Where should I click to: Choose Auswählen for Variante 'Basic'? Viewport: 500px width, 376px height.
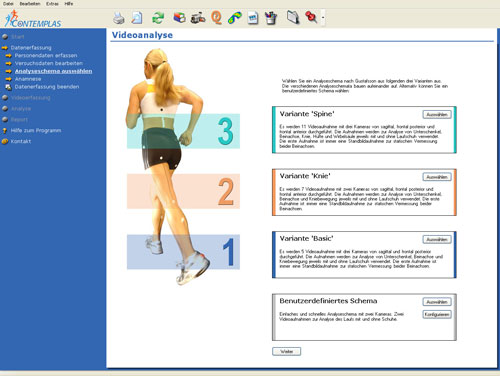pyautogui.click(x=437, y=239)
